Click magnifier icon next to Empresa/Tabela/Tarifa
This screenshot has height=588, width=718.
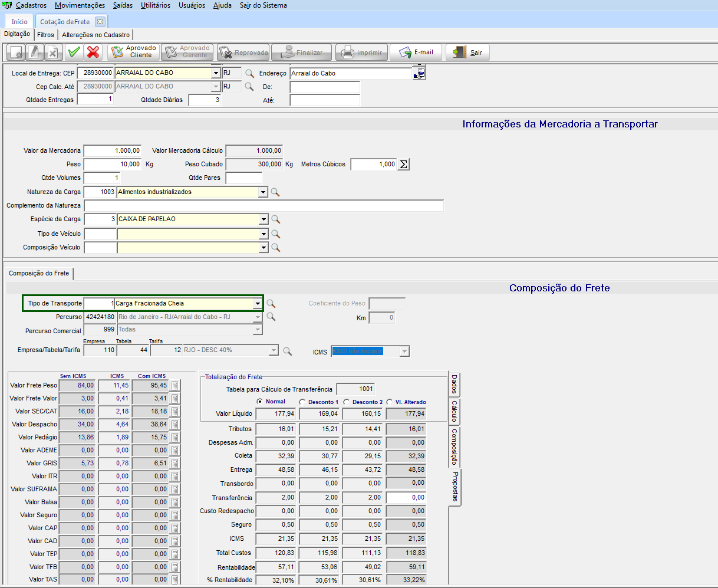pyautogui.click(x=287, y=351)
